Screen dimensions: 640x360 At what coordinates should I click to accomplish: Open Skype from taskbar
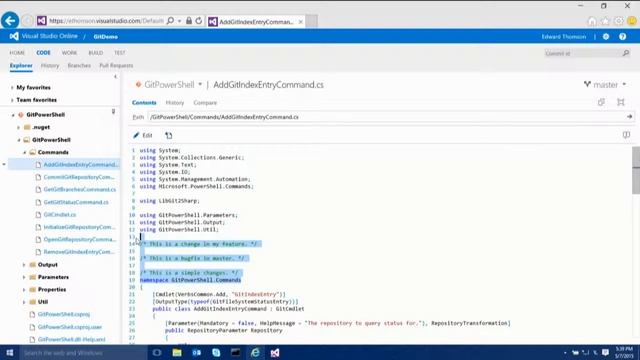click(x=216, y=353)
